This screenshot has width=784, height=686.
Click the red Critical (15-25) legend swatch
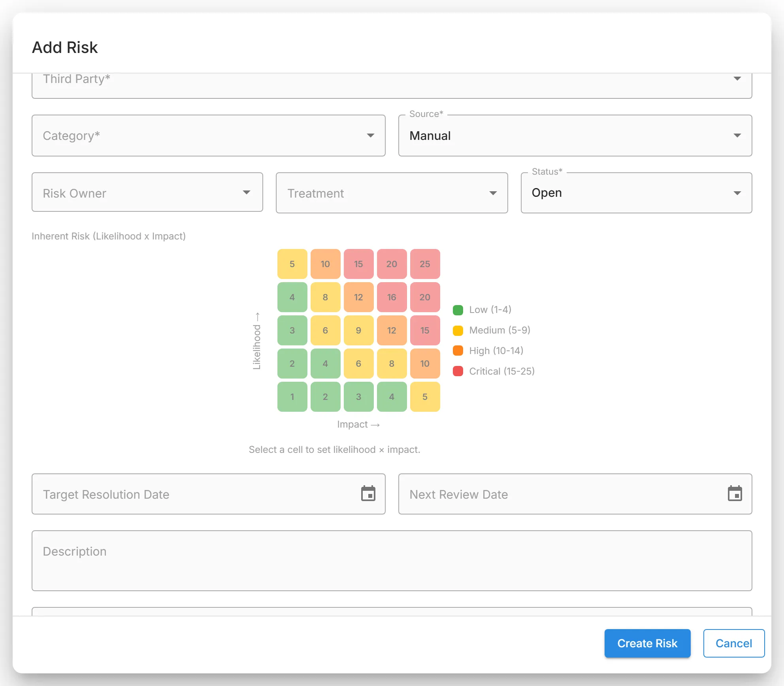[458, 371]
